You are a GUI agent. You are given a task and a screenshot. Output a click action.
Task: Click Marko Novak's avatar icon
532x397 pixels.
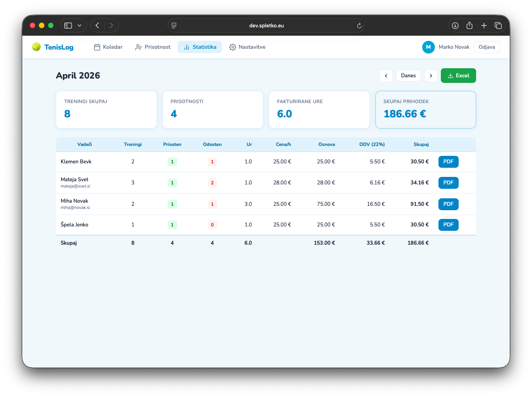[428, 47]
